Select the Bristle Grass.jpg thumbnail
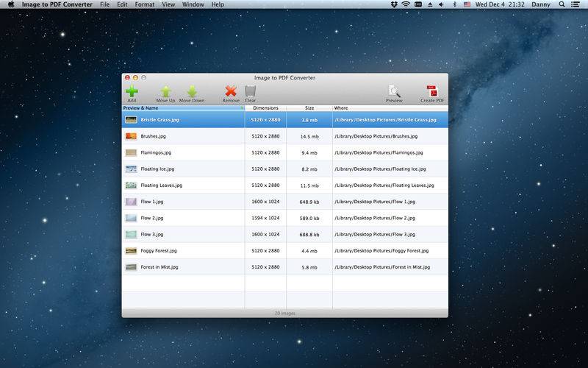This screenshot has width=588, height=368. pos(131,120)
